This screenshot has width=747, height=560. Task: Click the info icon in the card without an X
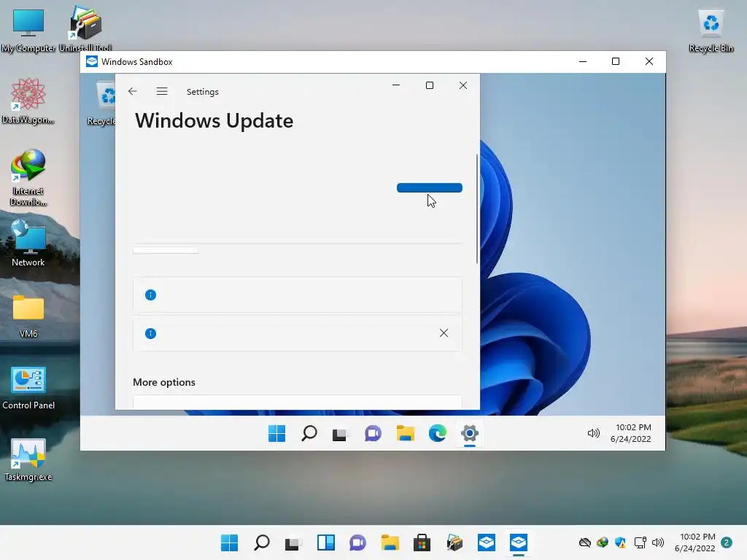coord(150,295)
